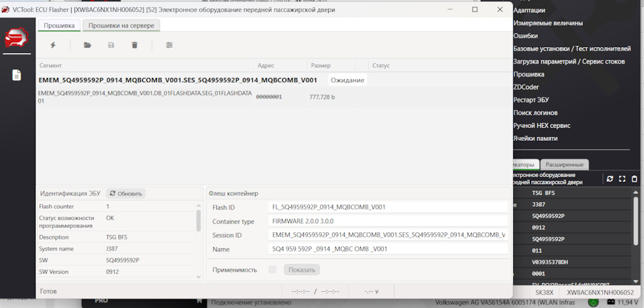Screen dimensions: 644x308
Task: Expand identifiers panel to fullscreen in background window
Action: click(622, 179)
